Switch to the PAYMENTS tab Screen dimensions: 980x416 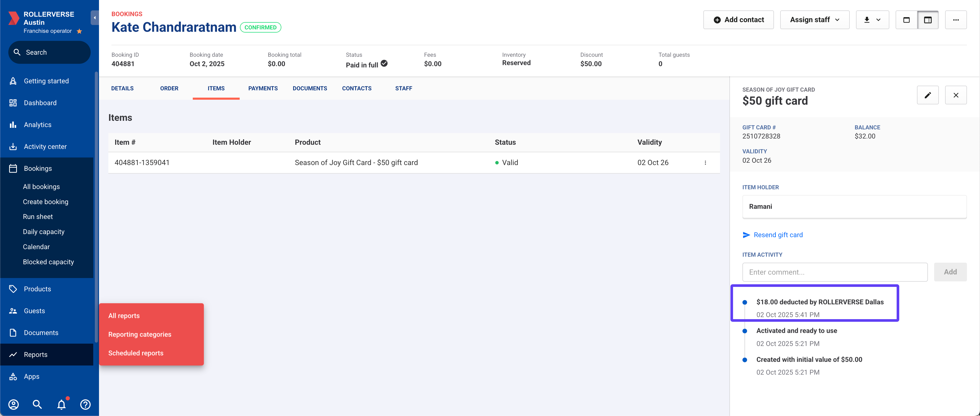(x=263, y=88)
